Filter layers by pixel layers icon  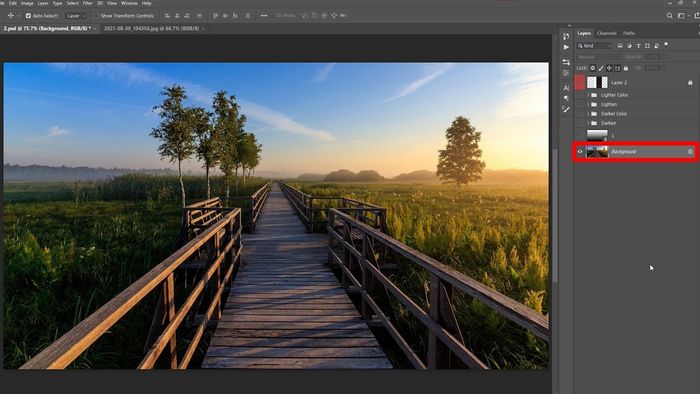coord(620,46)
